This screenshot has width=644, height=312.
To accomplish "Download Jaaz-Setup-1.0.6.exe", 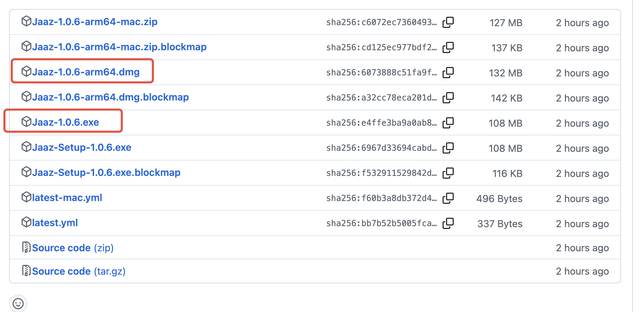I will click(82, 147).
